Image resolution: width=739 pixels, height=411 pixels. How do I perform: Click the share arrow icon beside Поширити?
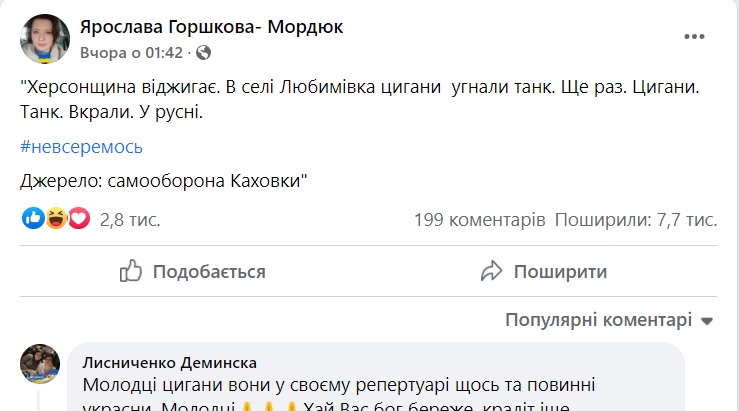[x=490, y=271]
